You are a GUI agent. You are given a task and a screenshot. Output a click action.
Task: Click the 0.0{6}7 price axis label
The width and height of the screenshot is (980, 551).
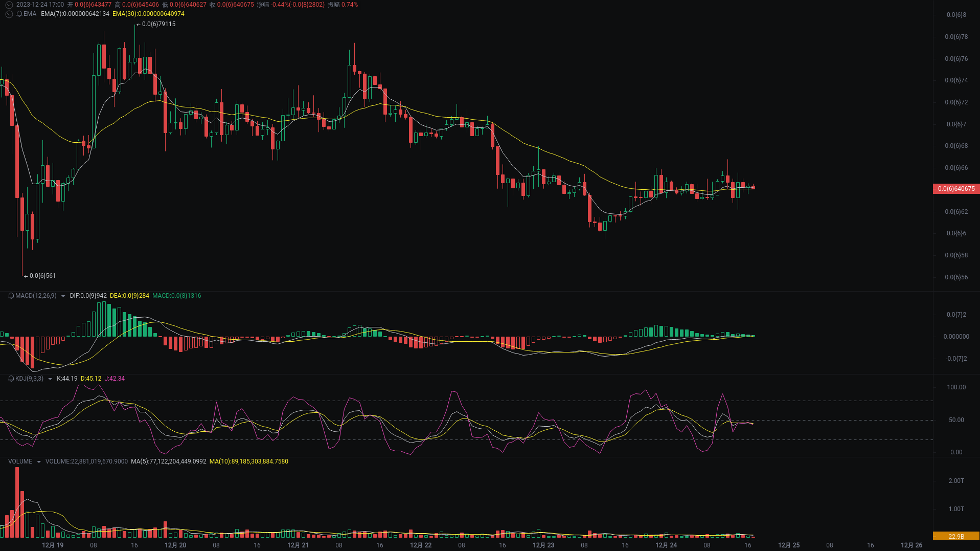(956, 124)
